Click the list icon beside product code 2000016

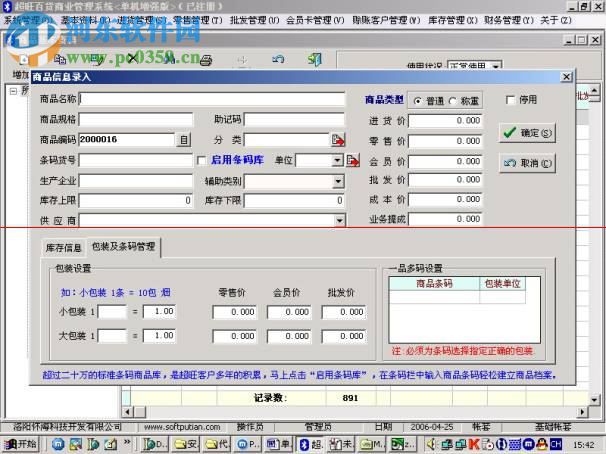click(x=184, y=140)
